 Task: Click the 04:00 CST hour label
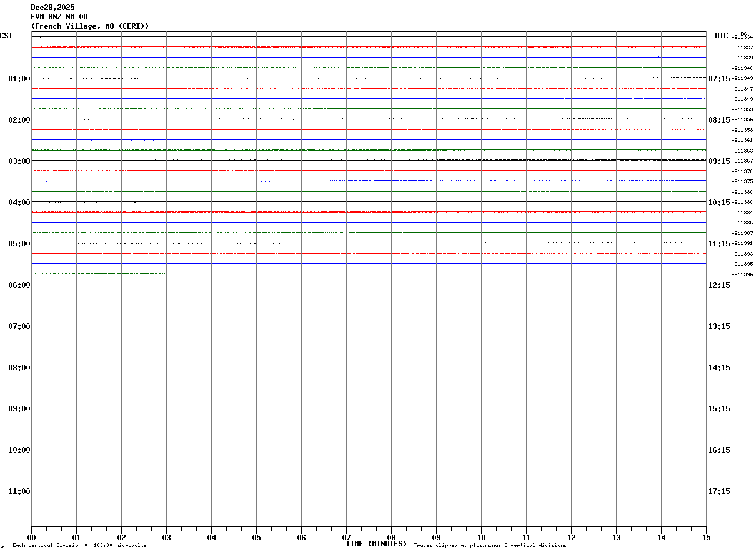(x=19, y=202)
